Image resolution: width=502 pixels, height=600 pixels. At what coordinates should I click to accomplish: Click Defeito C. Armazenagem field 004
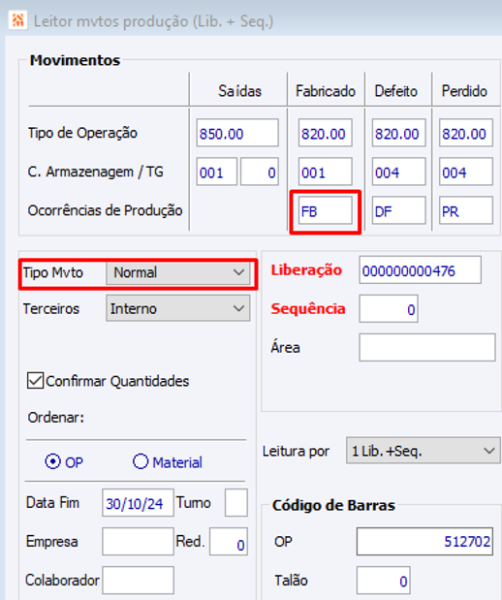(x=399, y=172)
